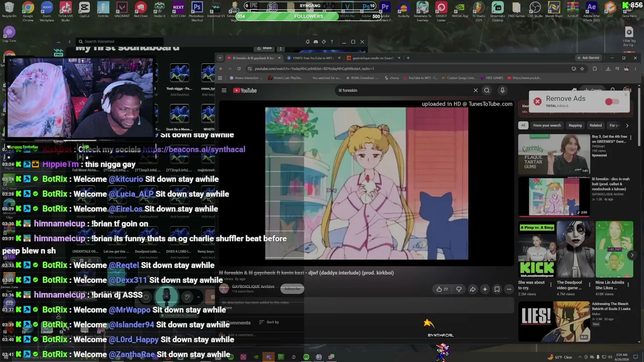Clear the YouTube search box with the X
Screen dimensions: 644x362
coord(475,90)
